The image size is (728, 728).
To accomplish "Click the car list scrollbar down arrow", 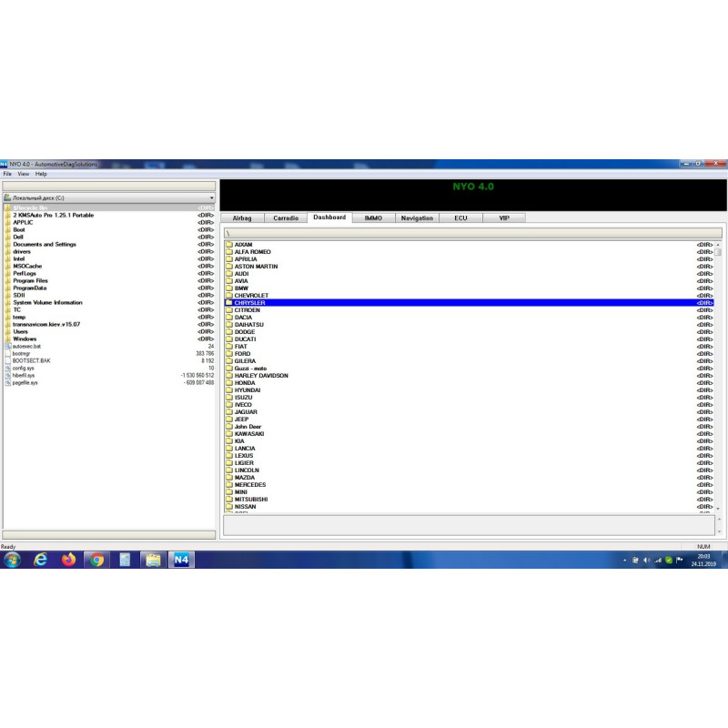I will point(717,508).
